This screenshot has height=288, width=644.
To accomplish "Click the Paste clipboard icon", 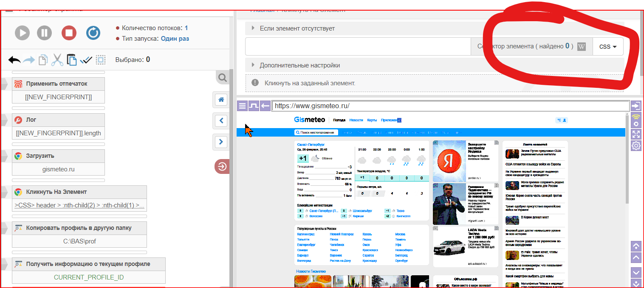I will (x=72, y=60).
